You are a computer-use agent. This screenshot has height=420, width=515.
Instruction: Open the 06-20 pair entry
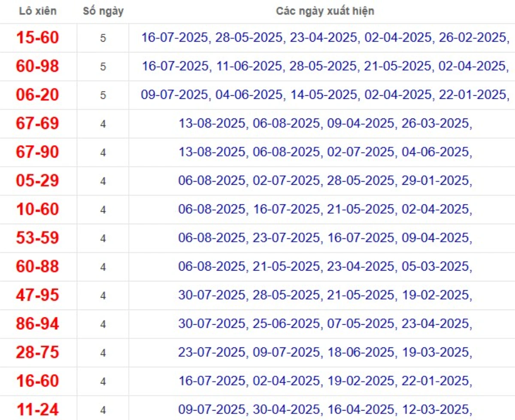point(38,95)
